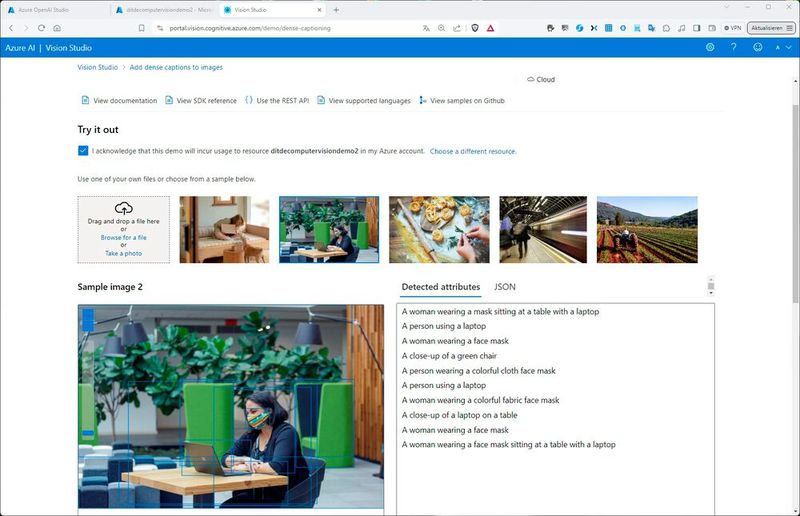Click the browser back arrow
This screenshot has width=800, height=516.
(x=11, y=28)
